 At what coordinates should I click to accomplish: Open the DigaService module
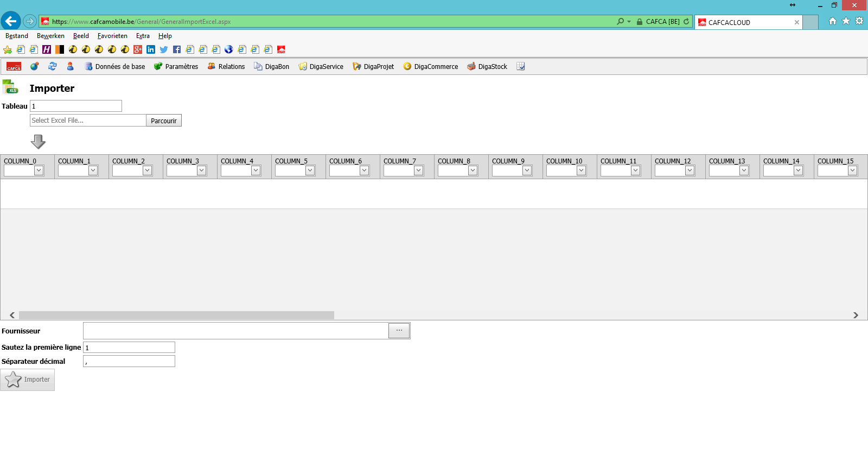point(321,67)
